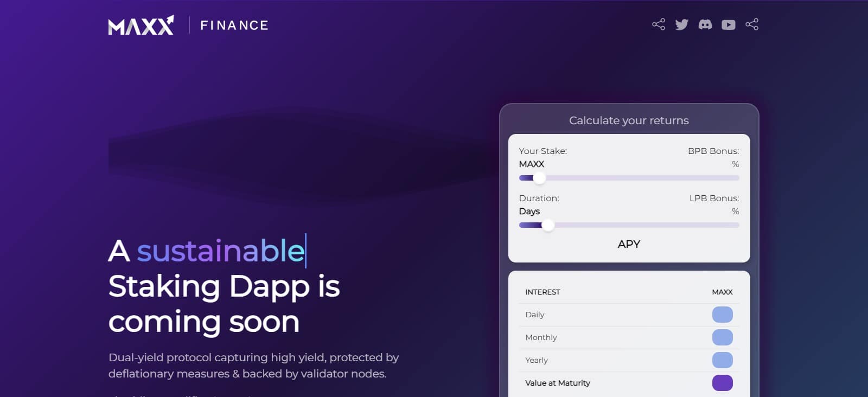Click the 'LPB Bonus:' label
The image size is (868, 397).
[x=714, y=198]
